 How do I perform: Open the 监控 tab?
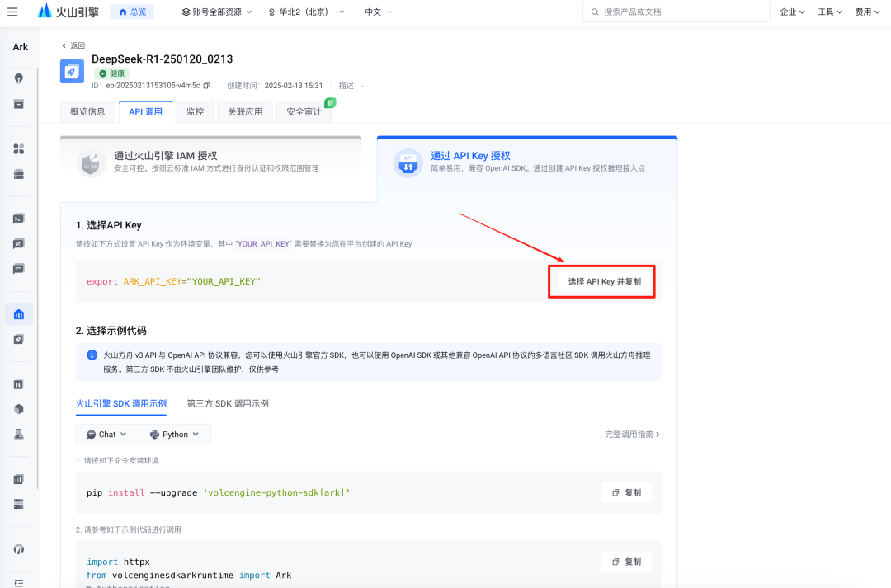click(x=195, y=112)
